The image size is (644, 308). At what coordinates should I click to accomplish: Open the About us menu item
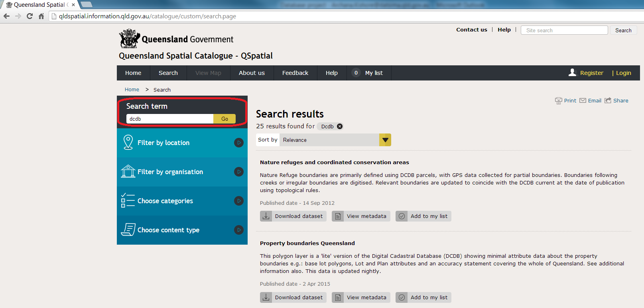point(252,73)
